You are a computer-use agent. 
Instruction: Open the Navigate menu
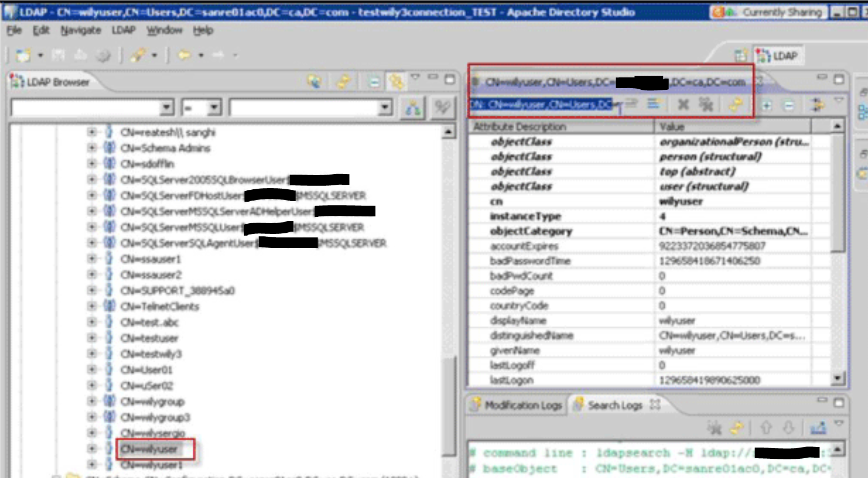(80, 30)
